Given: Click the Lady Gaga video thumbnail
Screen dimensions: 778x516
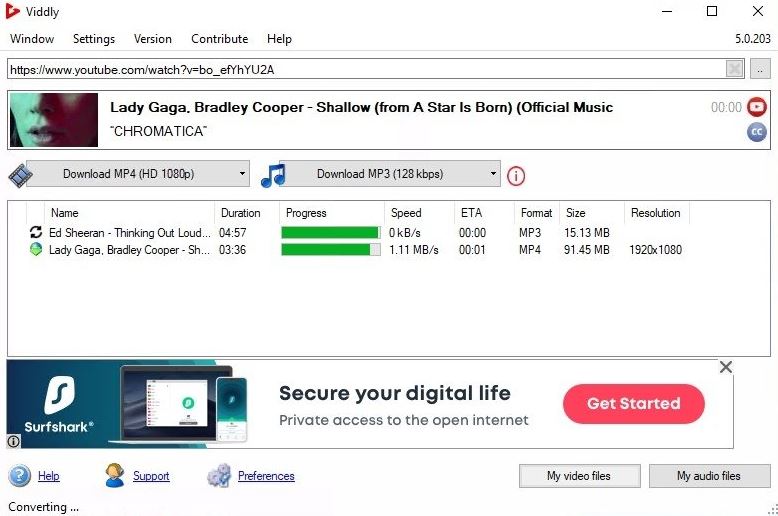Looking at the screenshot, I should point(54,120).
